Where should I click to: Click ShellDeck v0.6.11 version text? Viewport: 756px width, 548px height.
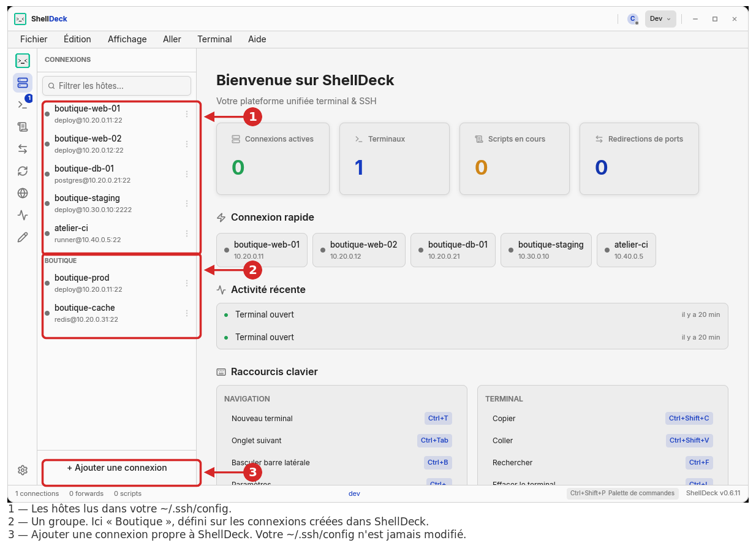[713, 493]
